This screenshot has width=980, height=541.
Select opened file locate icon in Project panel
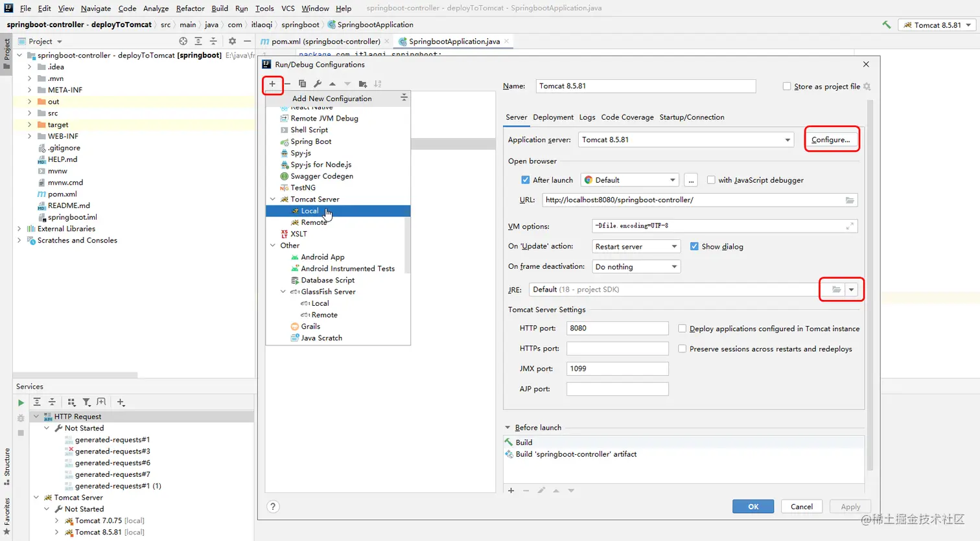[183, 41]
